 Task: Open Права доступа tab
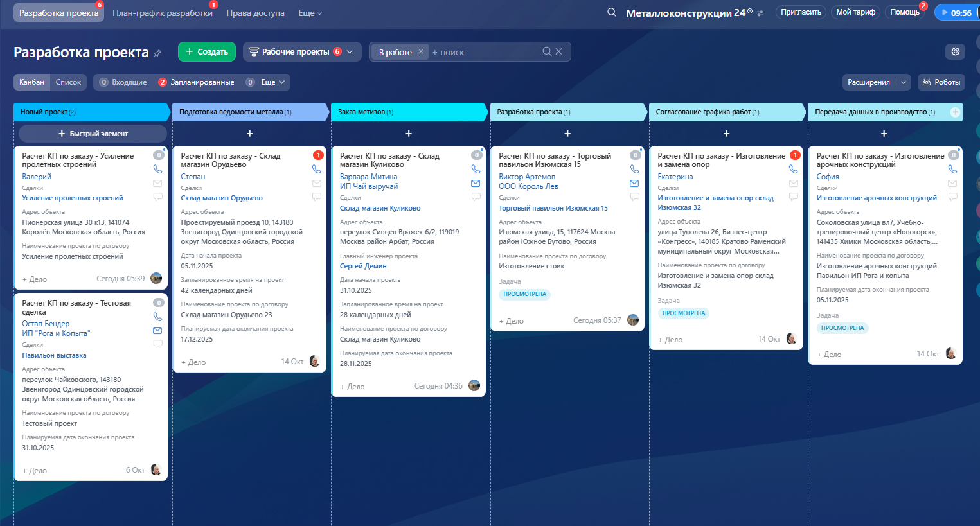(x=255, y=13)
